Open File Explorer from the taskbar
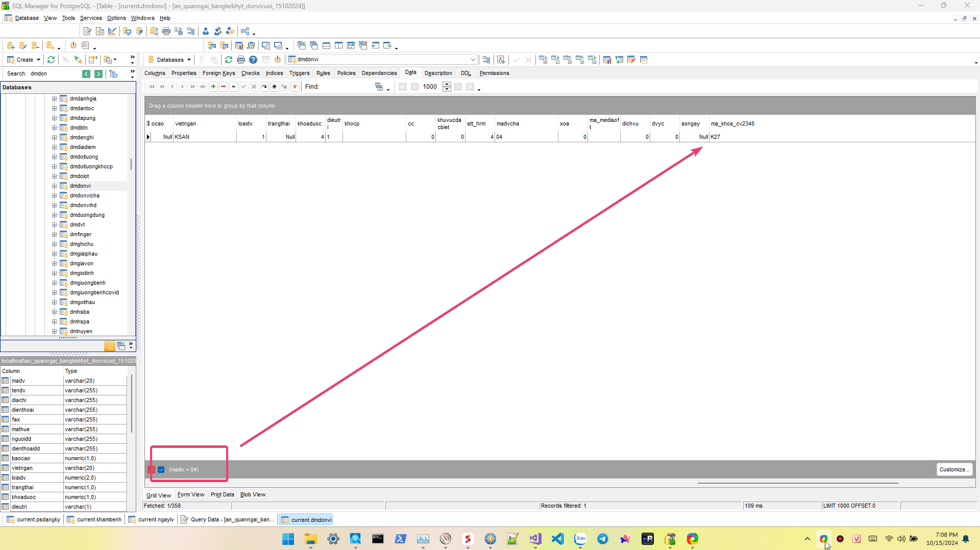The height and width of the screenshot is (550, 980). [x=311, y=539]
